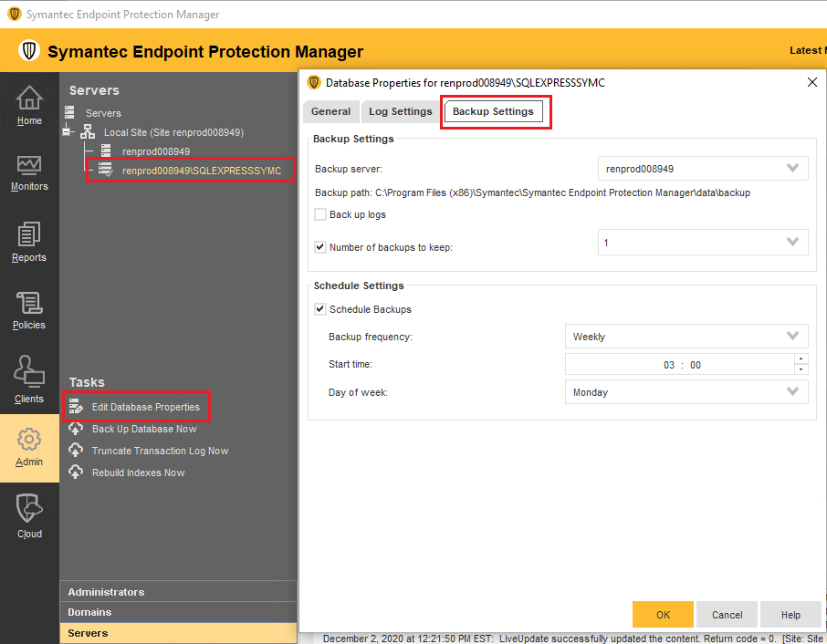Click the renprod008949 server icon
This screenshot has height=644, width=827.
(x=106, y=151)
